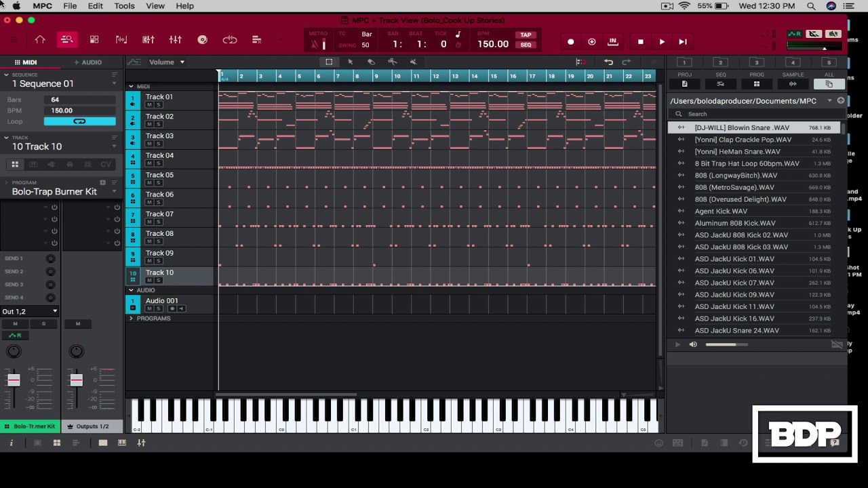Open the Volume automation dropdown
Viewport: 868px width, 488px height.
(x=167, y=62)
